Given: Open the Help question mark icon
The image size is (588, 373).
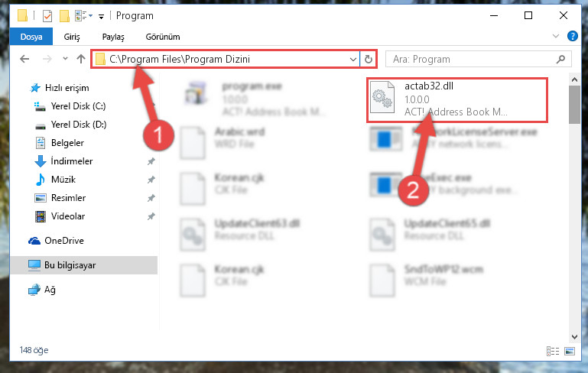Looking at the screenshot, I should click(572, 37).
